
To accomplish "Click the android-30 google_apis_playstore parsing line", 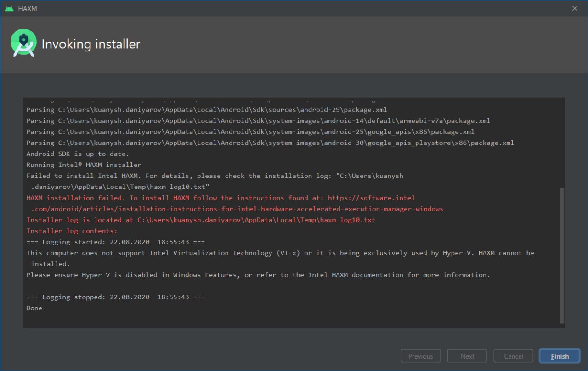I will [x=270, y=143].
